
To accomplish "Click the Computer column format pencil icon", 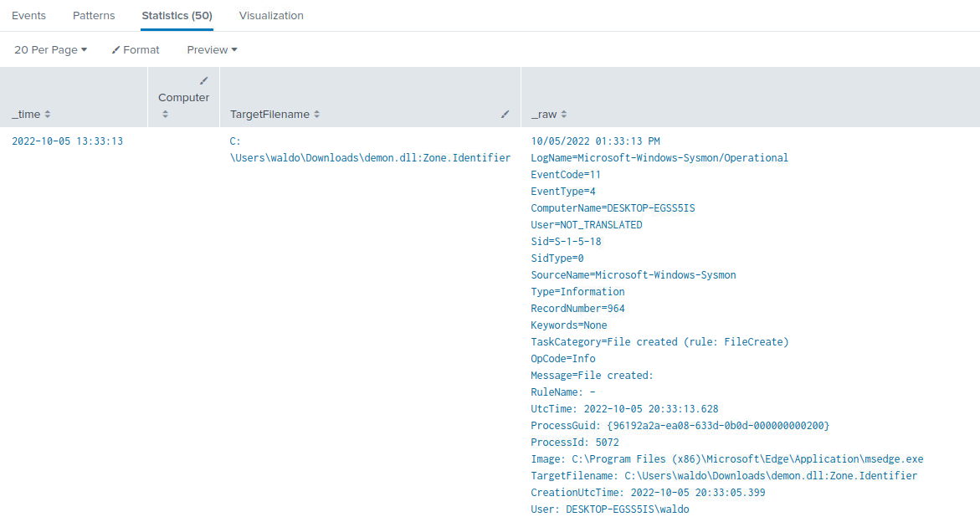I will click(x=203, y=80).
